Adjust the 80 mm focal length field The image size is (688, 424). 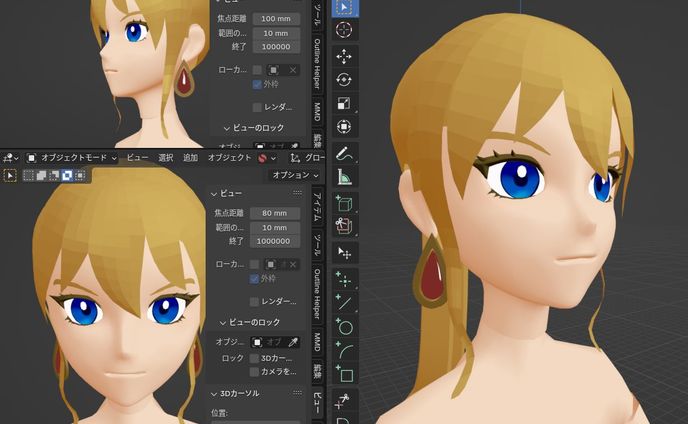[x=275, y=213]
